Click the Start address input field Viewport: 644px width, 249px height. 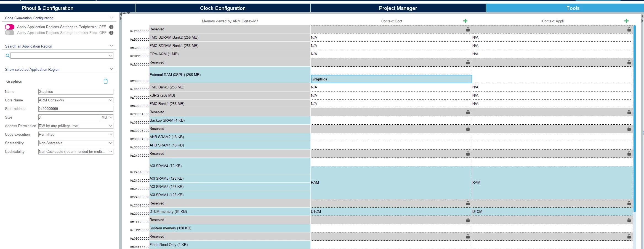coord(76,109)
